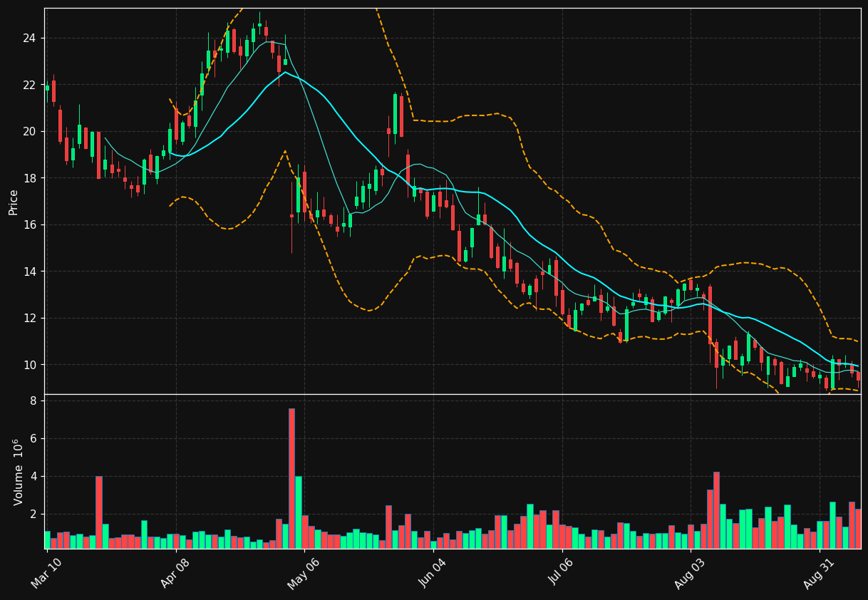Click the price axis value 12
This screenshot has height=600, width=868.
(x=31, y=318)
